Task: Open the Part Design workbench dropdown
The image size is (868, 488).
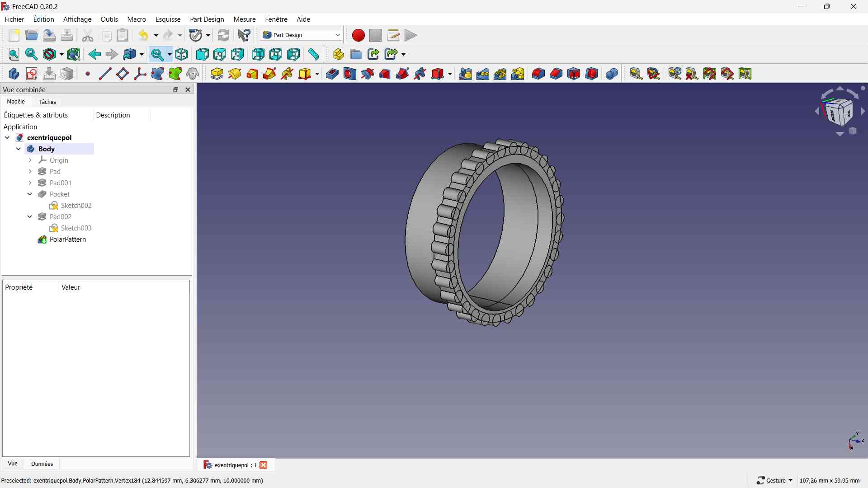Action: (x=302, y=35)
